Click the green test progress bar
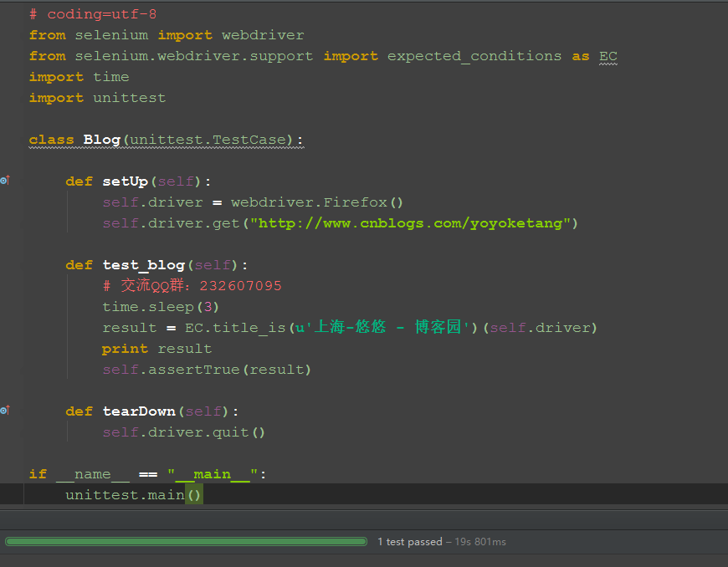 [x=186, y=541]
